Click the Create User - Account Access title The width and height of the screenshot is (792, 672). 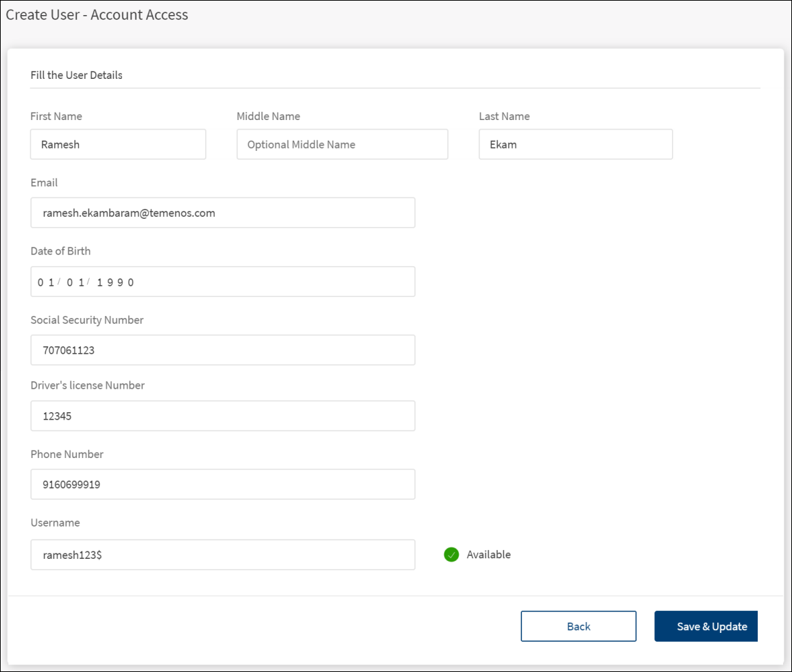click(x=97, y=14)
